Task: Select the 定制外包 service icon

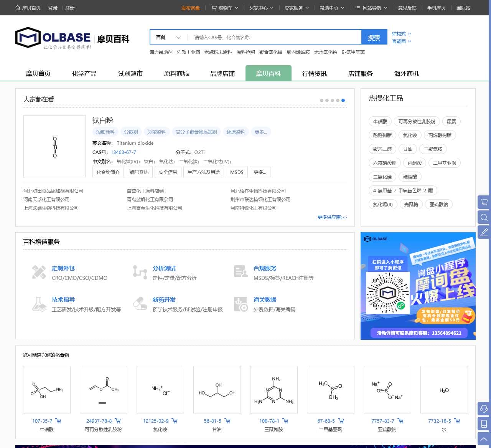Action: [39, 272]
